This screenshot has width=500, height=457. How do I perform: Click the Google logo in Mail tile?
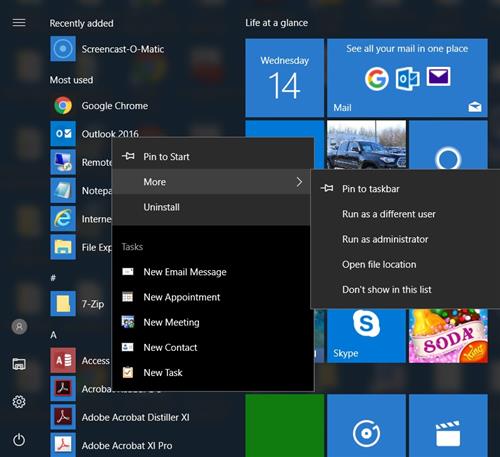click(377, 79)
